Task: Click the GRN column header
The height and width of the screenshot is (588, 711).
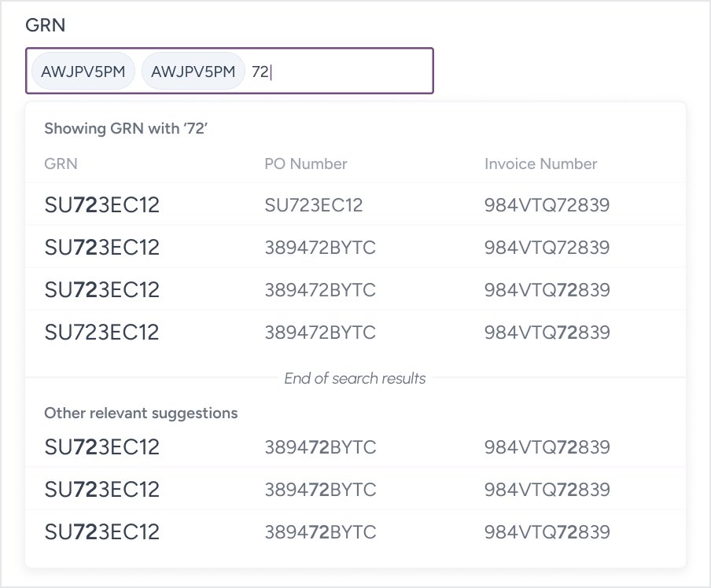Action: (61, 164)
